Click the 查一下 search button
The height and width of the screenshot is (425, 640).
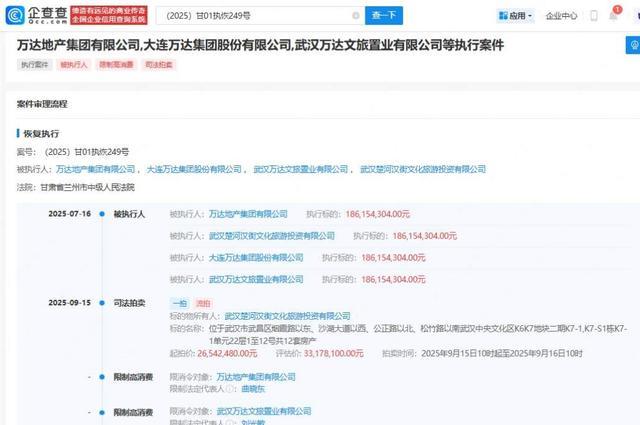pos(384,16)
